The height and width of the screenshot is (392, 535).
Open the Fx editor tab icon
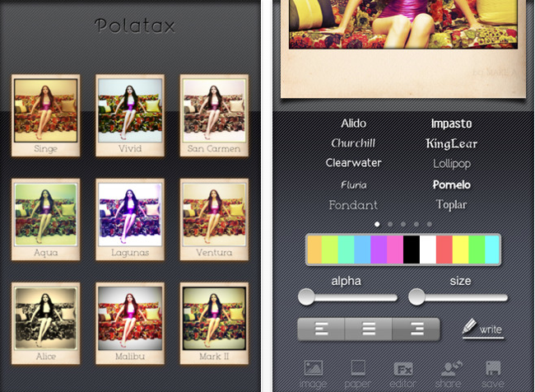(x=403, y=369)
